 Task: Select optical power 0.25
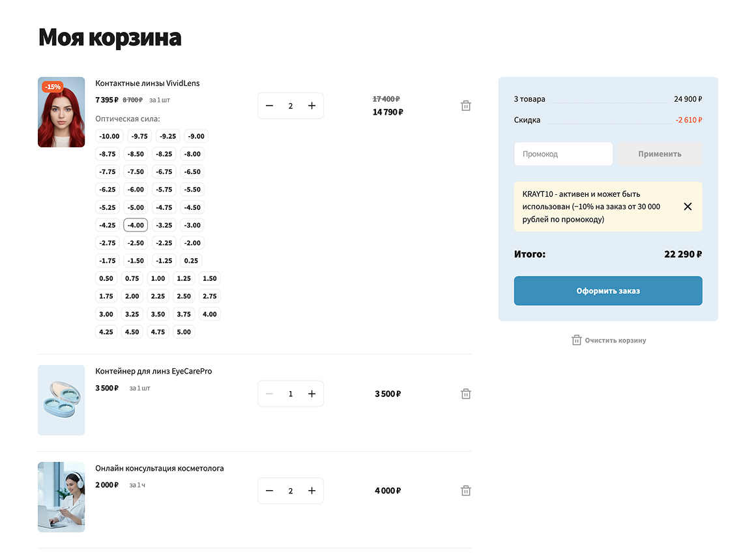190,260
